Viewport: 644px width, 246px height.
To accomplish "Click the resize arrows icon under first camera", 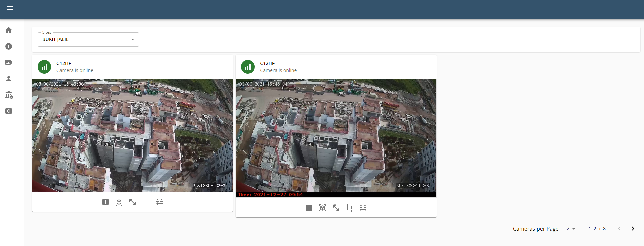I will coord(133,202).
